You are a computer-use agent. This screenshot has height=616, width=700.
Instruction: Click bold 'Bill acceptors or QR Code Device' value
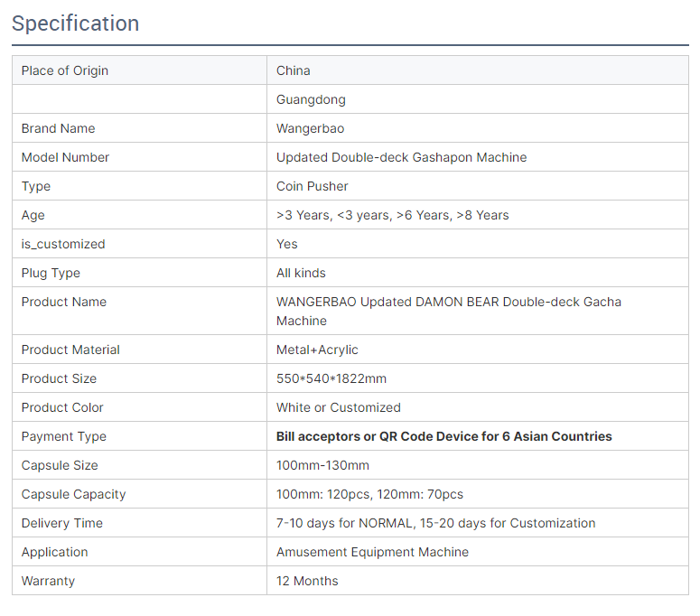point(444,436)
